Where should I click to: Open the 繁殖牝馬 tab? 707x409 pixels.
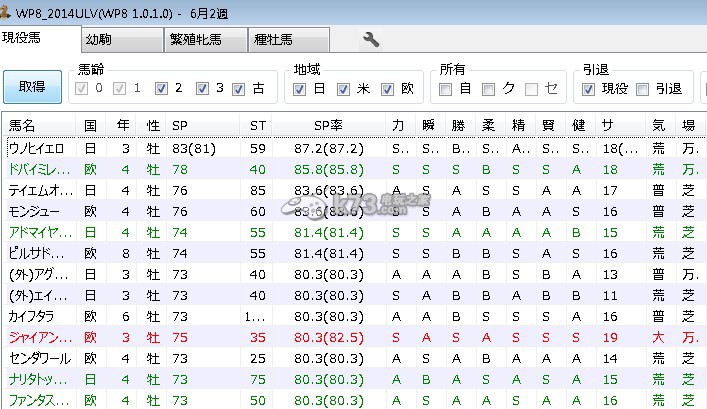point(205,40)
